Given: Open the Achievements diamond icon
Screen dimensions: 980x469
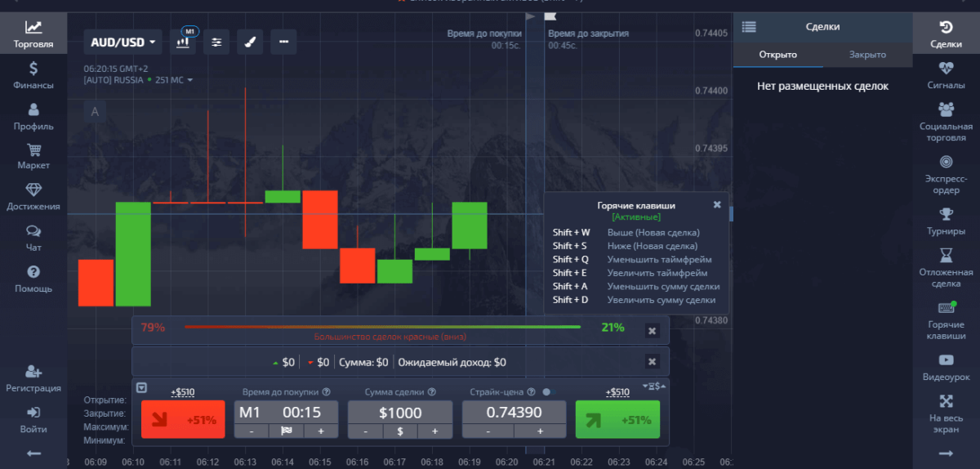Looking at the screenshot, I should (x=33, y=196).
